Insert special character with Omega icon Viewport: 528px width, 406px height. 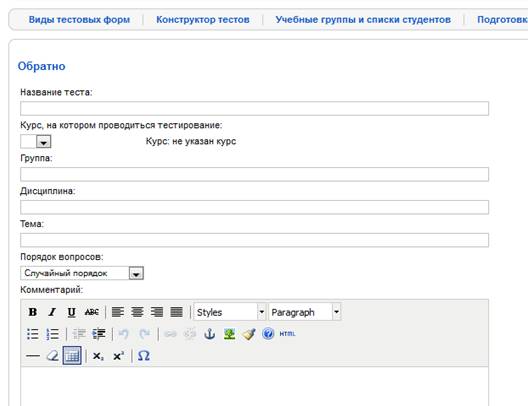pyautogui.click(x=143, y=356)
